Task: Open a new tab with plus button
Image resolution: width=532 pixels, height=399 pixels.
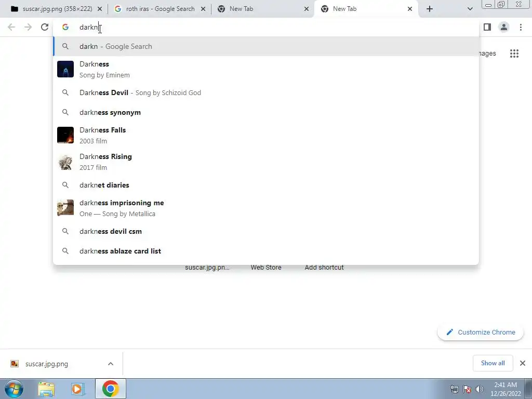Action: [x=430, y=9]
